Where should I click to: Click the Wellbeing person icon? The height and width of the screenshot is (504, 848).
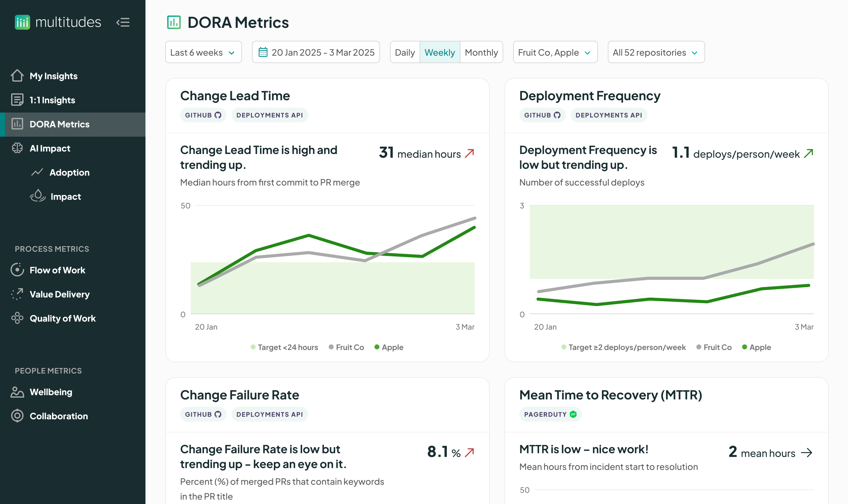click(x=17, y=392)
